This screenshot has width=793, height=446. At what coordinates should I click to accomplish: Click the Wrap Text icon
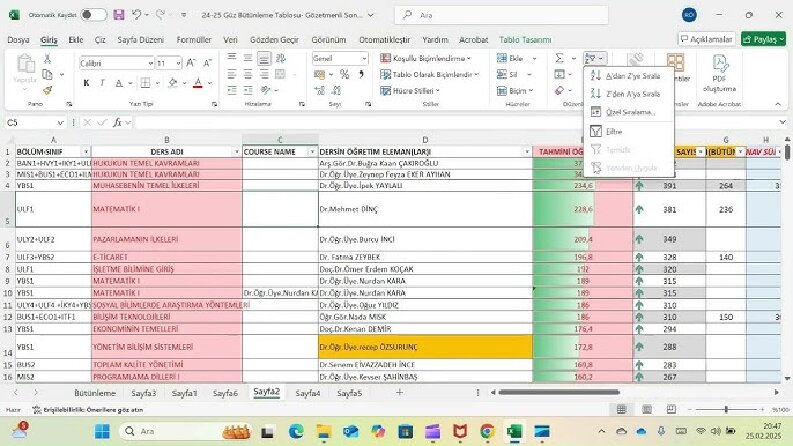click(281, 59)
